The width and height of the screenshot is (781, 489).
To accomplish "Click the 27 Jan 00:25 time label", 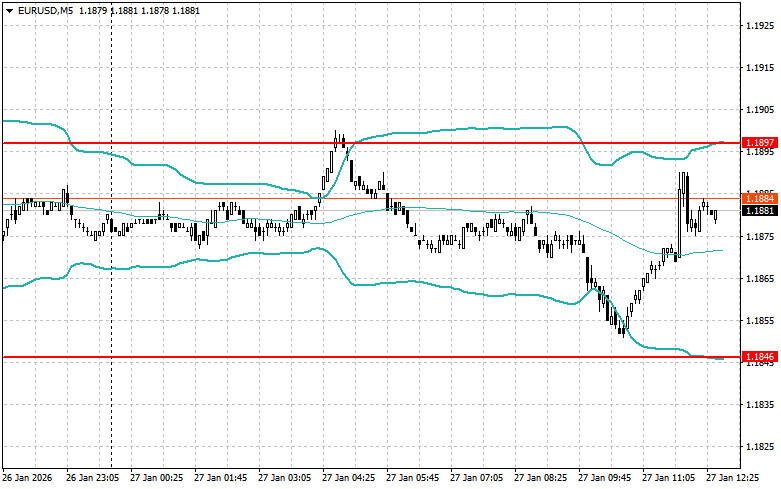I will pos(156,478).
